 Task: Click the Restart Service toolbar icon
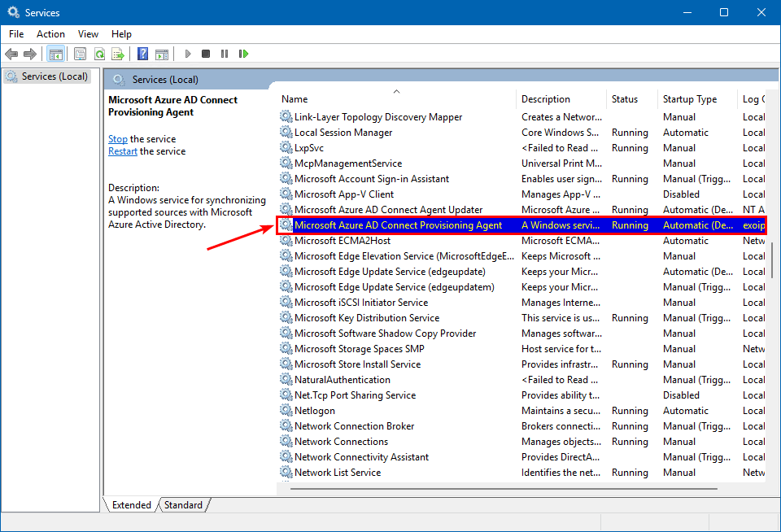pyautogui.click(x=243, y=54)
